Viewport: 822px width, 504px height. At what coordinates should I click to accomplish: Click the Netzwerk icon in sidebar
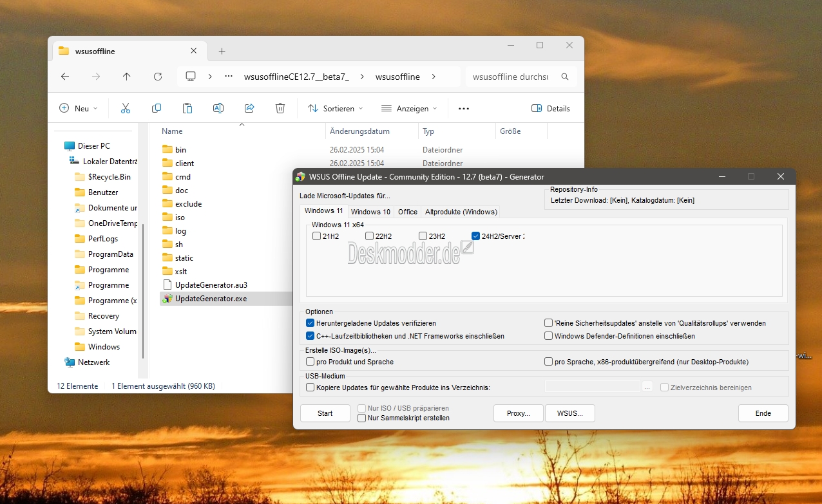(x=70, y=362)
